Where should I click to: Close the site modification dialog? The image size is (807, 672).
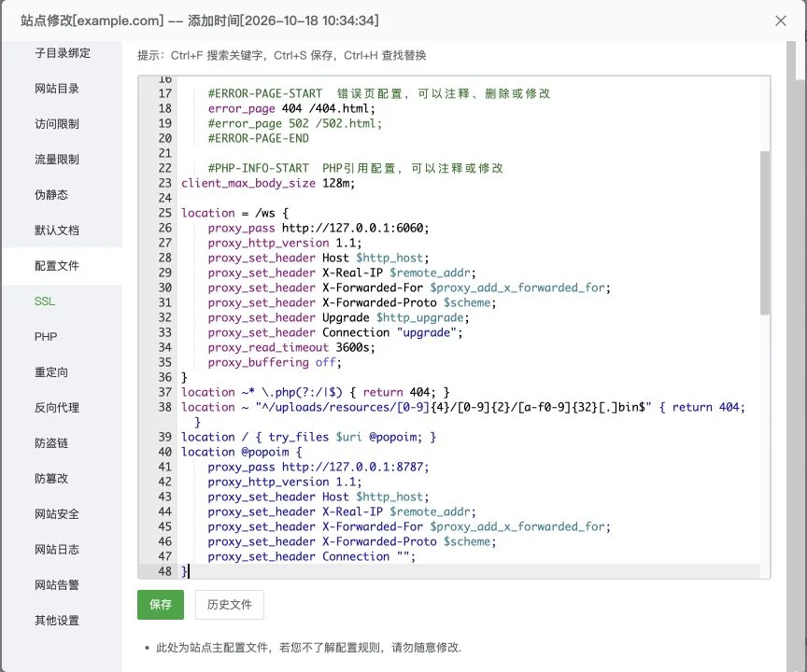tap(780, 21)
